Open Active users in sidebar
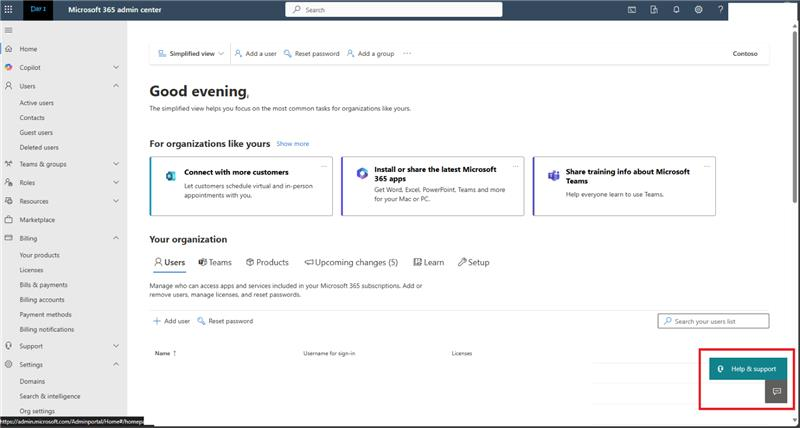Viewport: 800px width, 428px height. point(37,103)
